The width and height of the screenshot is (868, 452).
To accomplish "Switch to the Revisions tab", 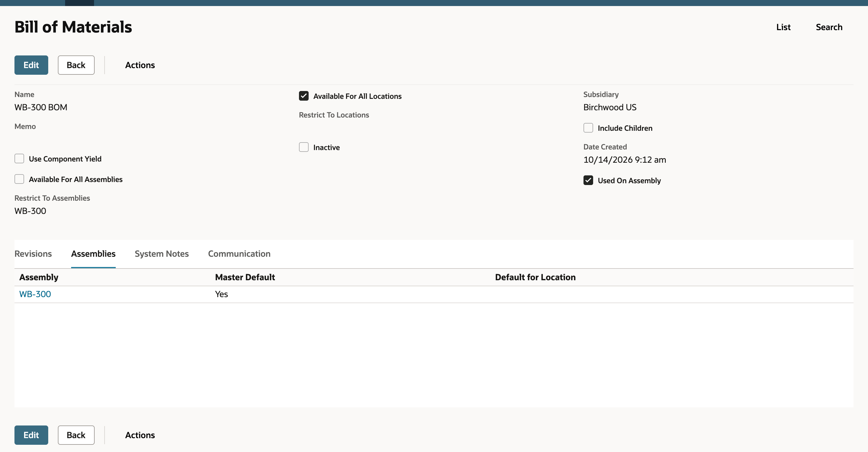I will coord(33,254).
